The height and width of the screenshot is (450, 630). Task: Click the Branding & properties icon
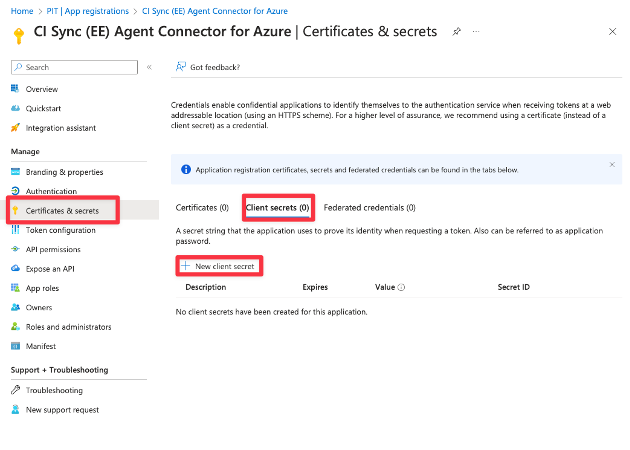(x=15, y=172)
